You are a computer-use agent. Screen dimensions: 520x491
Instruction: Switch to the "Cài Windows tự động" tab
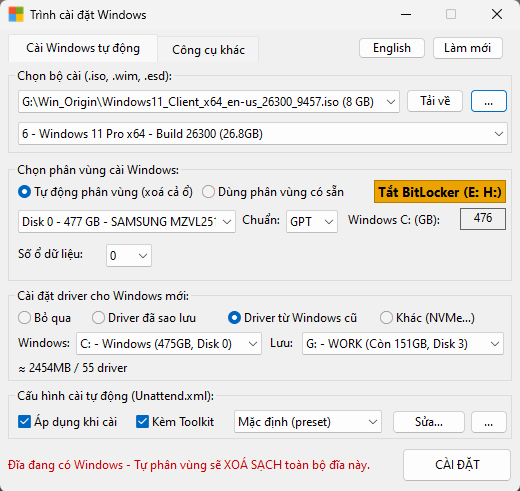click(x=83, y=48)
